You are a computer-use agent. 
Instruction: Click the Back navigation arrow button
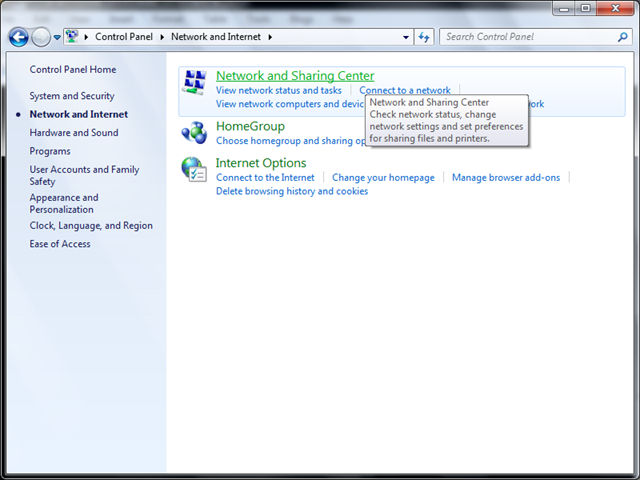click(x=19, y=38)
